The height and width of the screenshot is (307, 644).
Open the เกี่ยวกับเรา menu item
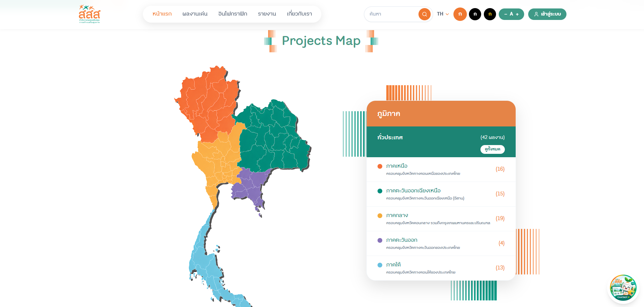pos(299,14)
